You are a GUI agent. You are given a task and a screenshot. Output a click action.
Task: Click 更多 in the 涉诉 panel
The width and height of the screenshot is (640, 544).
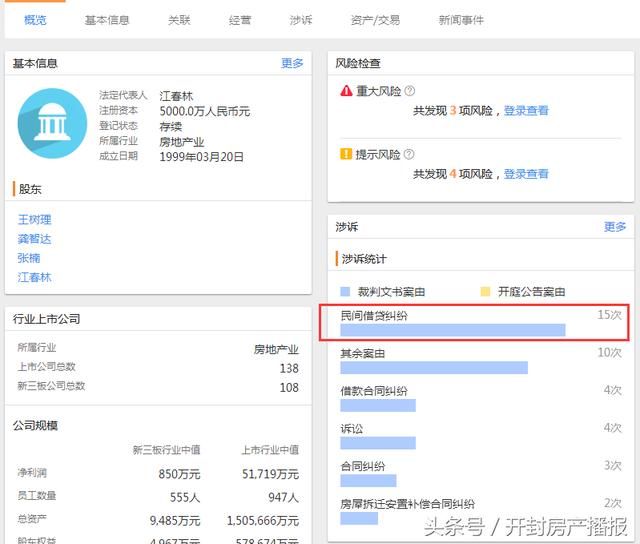pos(615,226)
